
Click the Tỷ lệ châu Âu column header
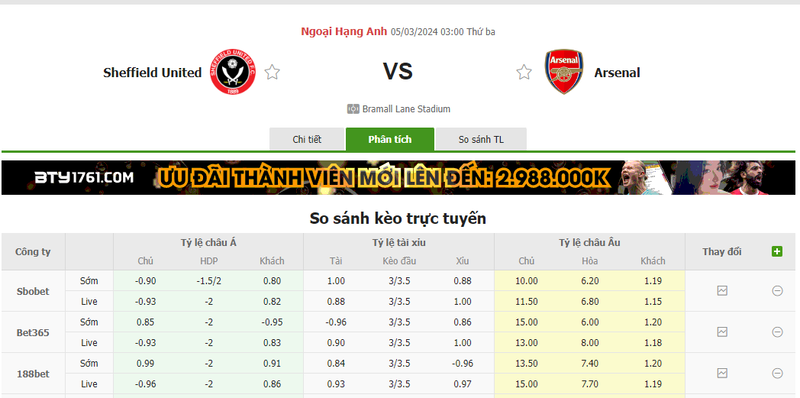coord(589,243)
